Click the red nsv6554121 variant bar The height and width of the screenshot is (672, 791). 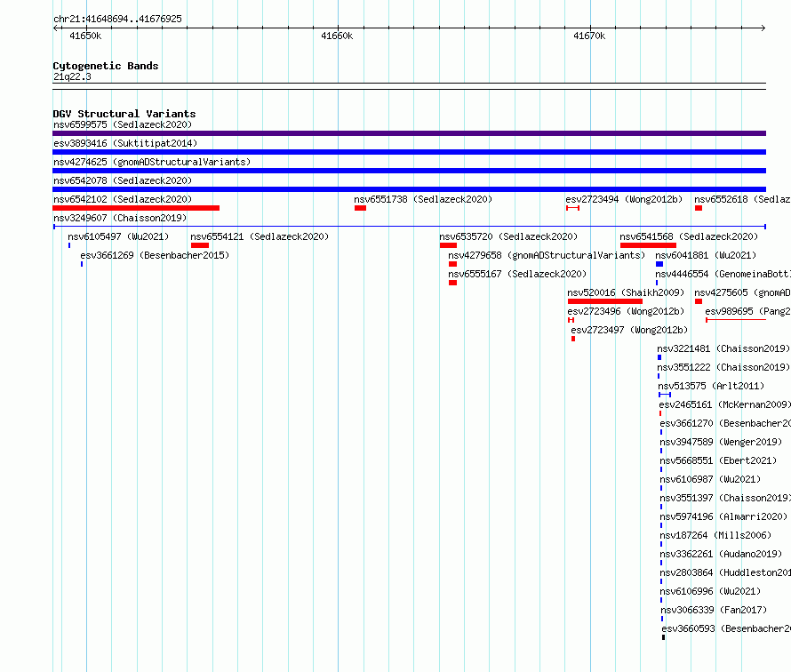pyautogui.click(x=200, y=245)
